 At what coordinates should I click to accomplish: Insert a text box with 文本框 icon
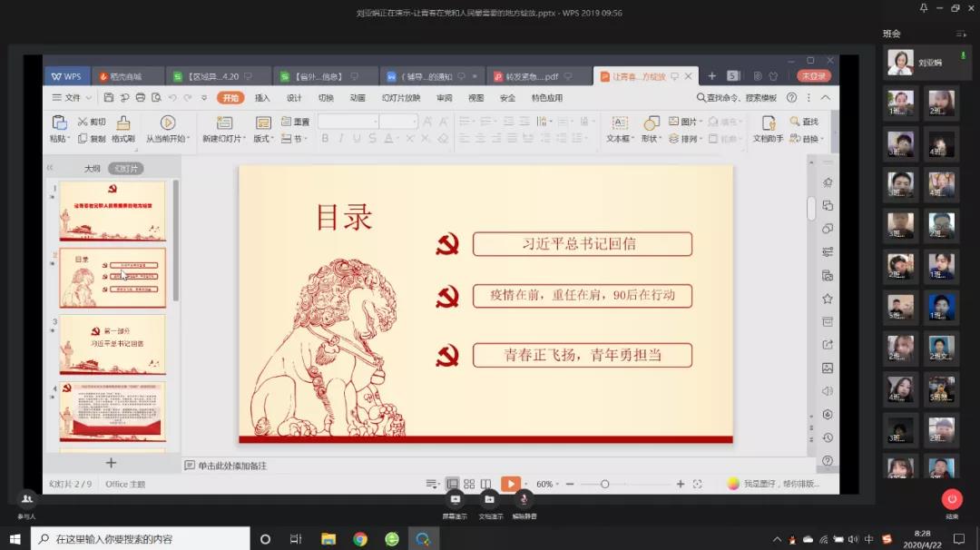(x=620, y=123)
